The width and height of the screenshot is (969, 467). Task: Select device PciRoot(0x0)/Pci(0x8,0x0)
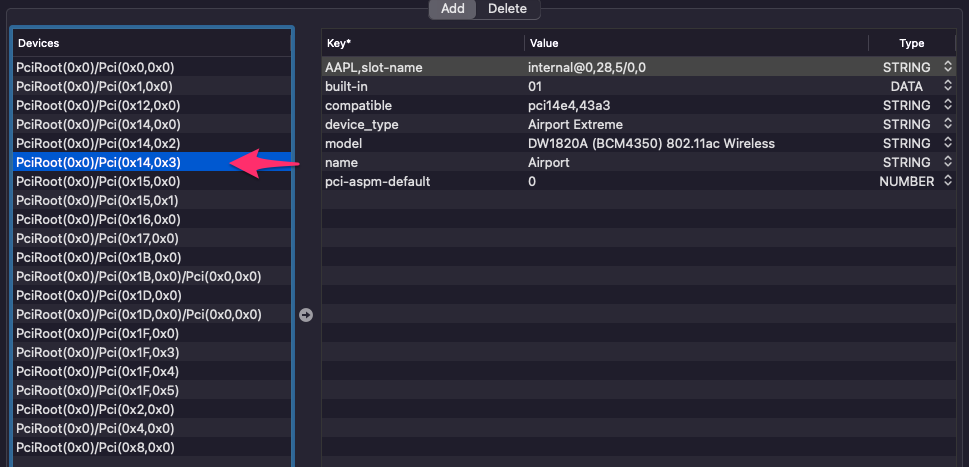pyautogui.click(x=95, y=447)
